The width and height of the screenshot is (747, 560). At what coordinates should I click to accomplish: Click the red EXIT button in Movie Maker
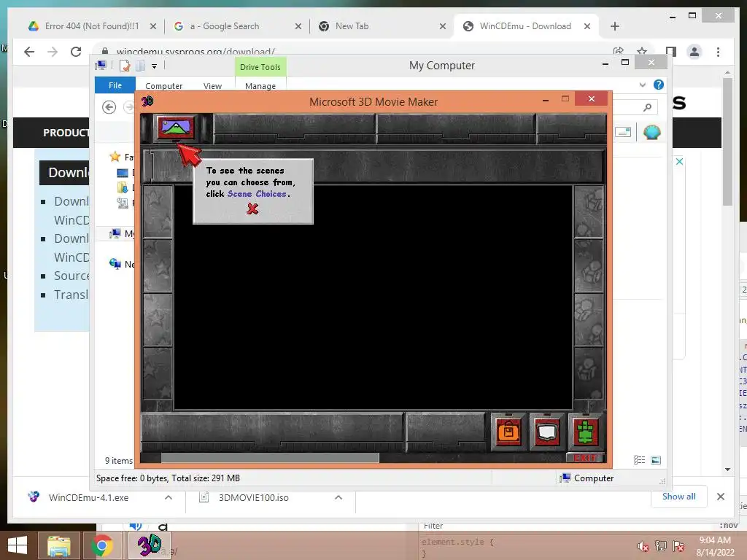[x=585, y=458]
